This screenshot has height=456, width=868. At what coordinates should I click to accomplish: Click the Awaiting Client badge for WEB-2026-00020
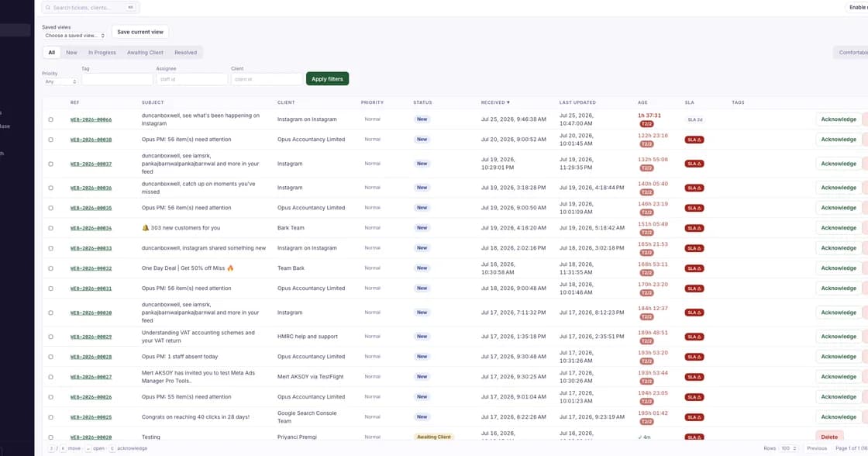[x=434, y=437]
